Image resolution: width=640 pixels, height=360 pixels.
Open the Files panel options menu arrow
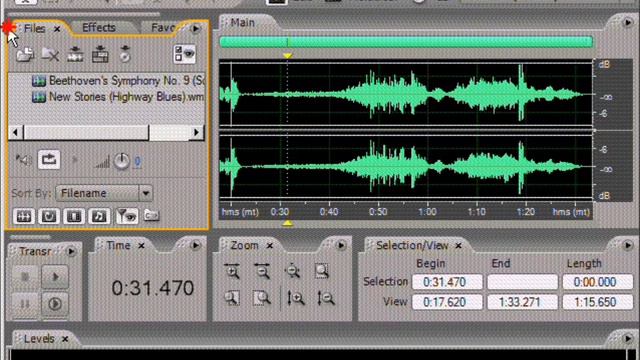pos(196,29)
